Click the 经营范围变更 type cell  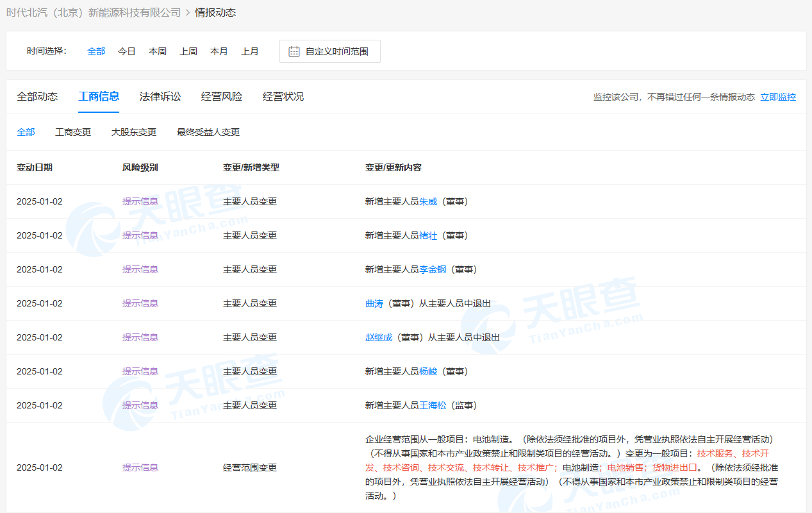tap(250, 467)
